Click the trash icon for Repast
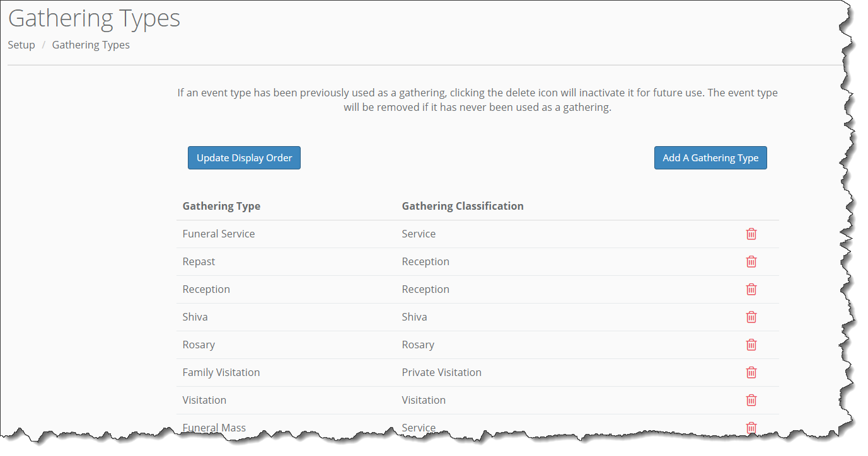 pos(751,261)
